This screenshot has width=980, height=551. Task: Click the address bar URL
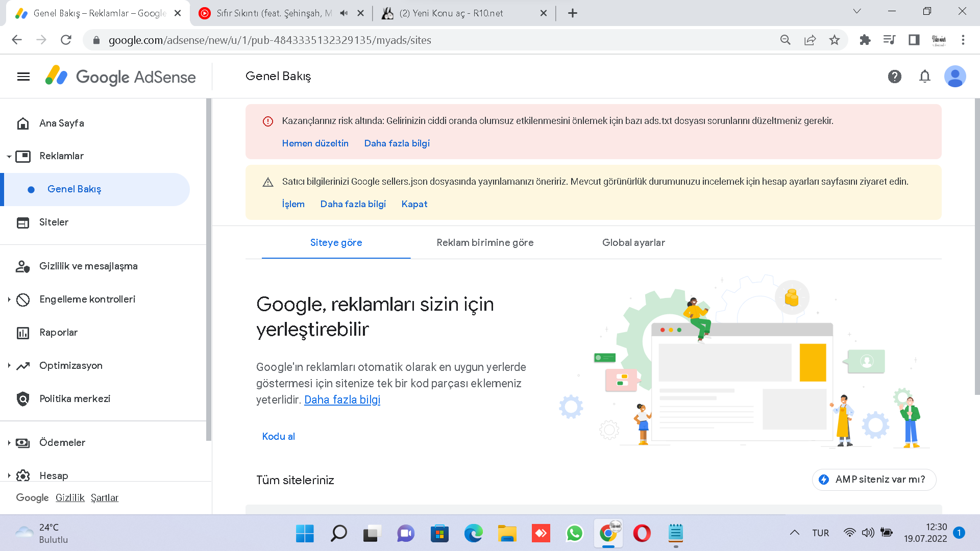(269, 40)
